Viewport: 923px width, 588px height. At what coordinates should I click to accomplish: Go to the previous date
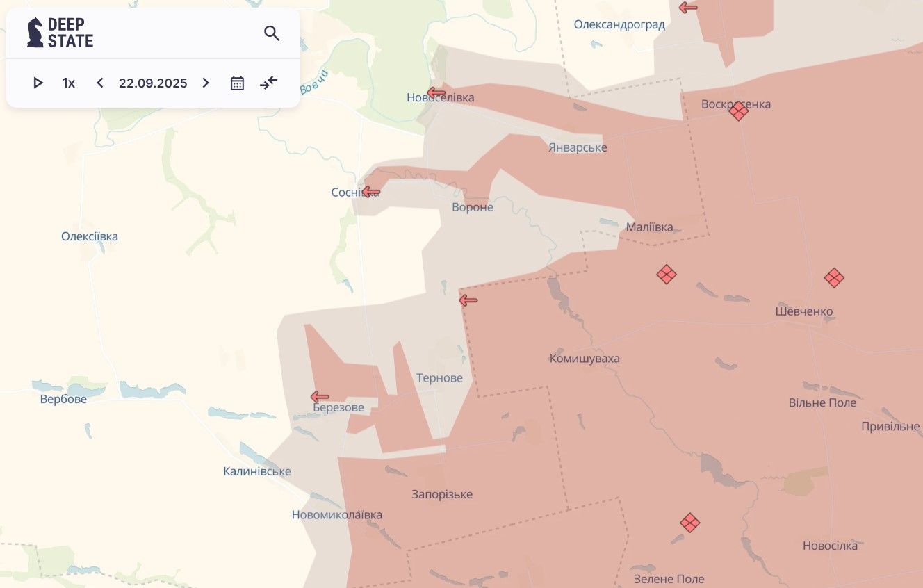[100, 83]
